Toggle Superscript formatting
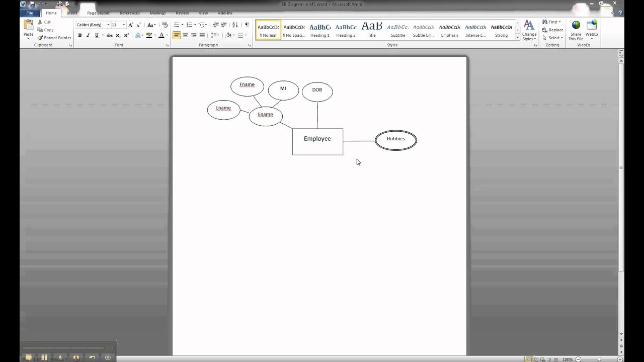Screen dimensions: 644x362 [126, 35]
